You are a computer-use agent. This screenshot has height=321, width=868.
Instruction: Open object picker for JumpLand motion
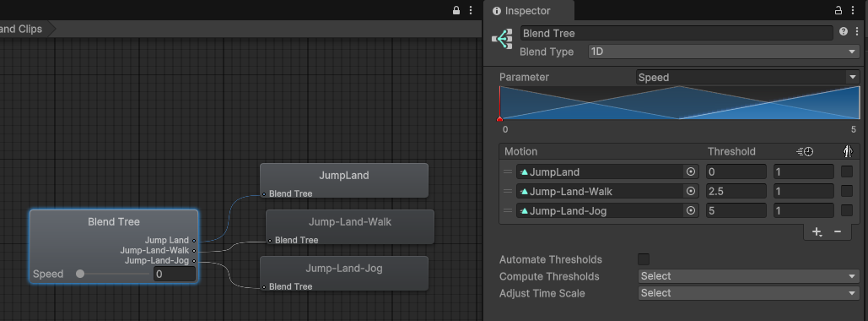coord(691,172)
